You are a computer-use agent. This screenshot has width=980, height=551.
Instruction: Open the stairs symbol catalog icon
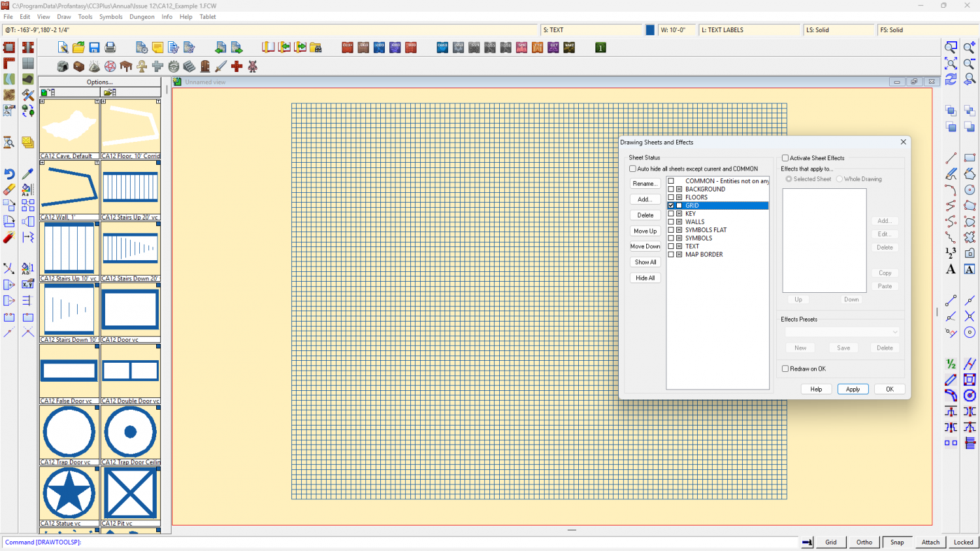(x=189, y=67)
